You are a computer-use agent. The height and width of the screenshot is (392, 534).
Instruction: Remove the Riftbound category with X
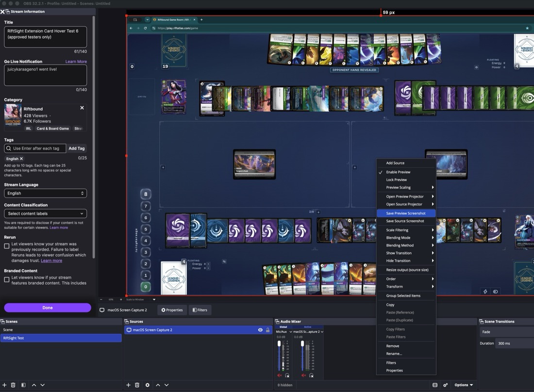point(82,108)
